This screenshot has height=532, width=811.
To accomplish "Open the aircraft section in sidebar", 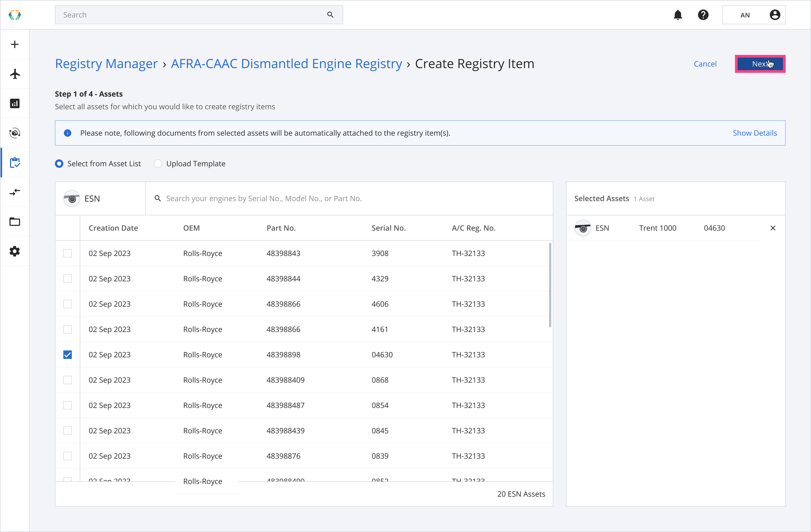I will 15,74.
